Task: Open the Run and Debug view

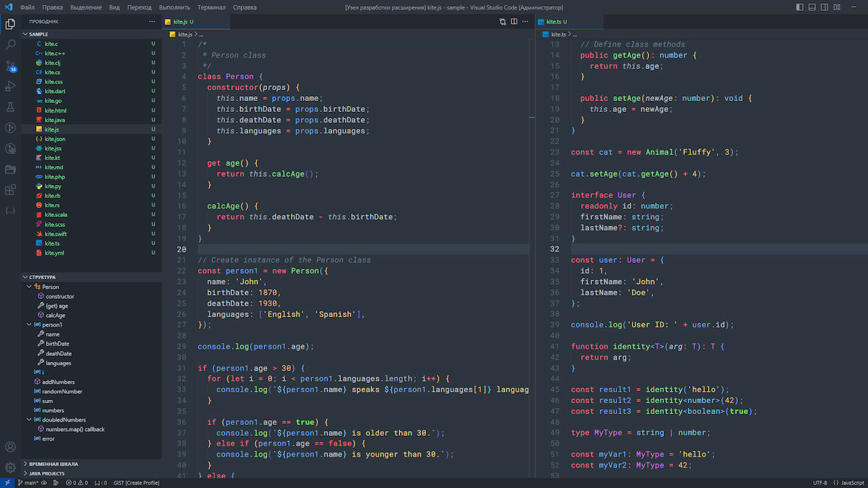Action: click(x=10, y=86)
